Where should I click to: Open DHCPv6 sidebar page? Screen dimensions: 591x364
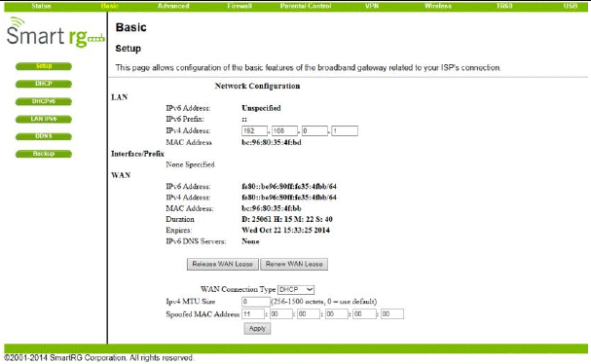tap(44, 101)
